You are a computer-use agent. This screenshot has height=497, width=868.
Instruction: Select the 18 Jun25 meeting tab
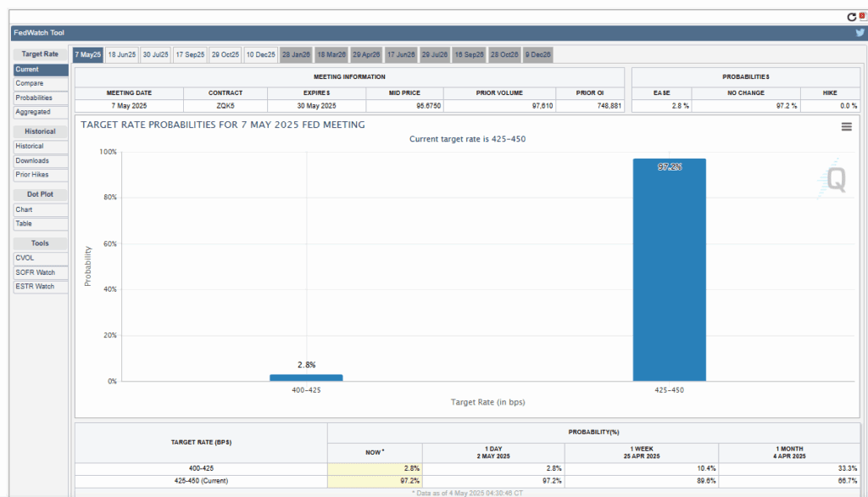[122, 54]
